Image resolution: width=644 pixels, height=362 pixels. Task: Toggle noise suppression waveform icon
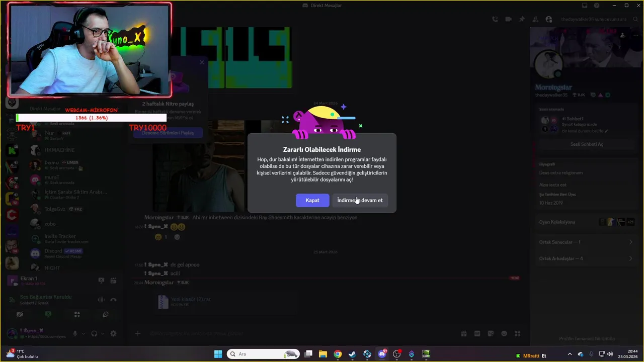pos(101,300)
